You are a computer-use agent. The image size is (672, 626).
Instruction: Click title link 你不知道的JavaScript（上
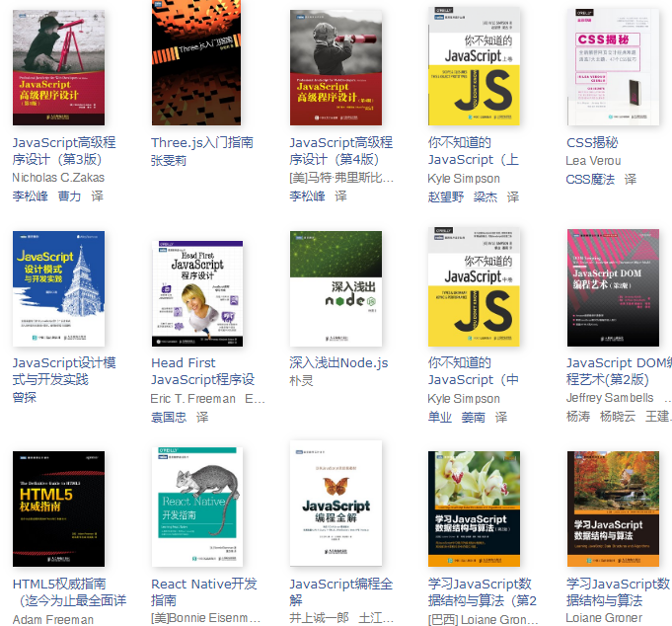click(x=473, y=151)
